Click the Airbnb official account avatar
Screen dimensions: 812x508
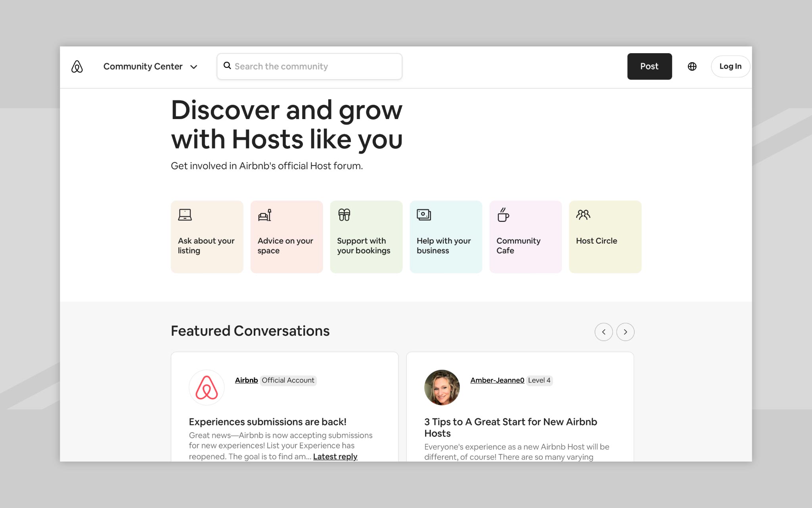207,387
